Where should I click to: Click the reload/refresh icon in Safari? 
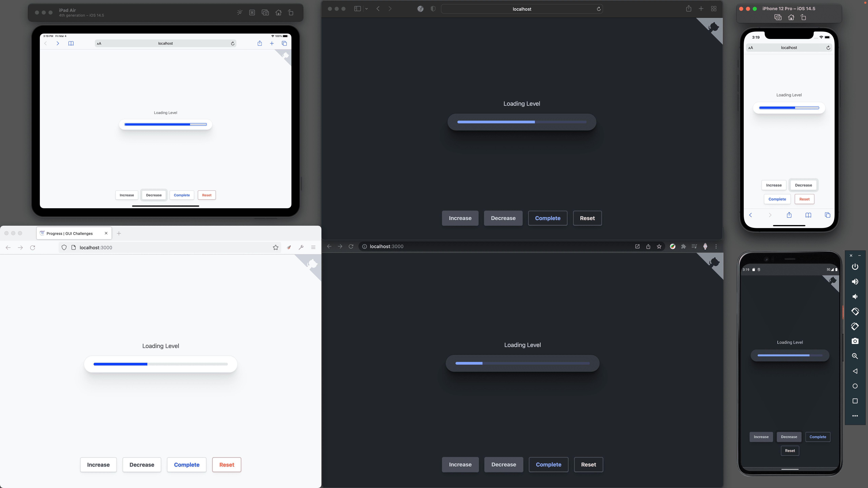599,8
